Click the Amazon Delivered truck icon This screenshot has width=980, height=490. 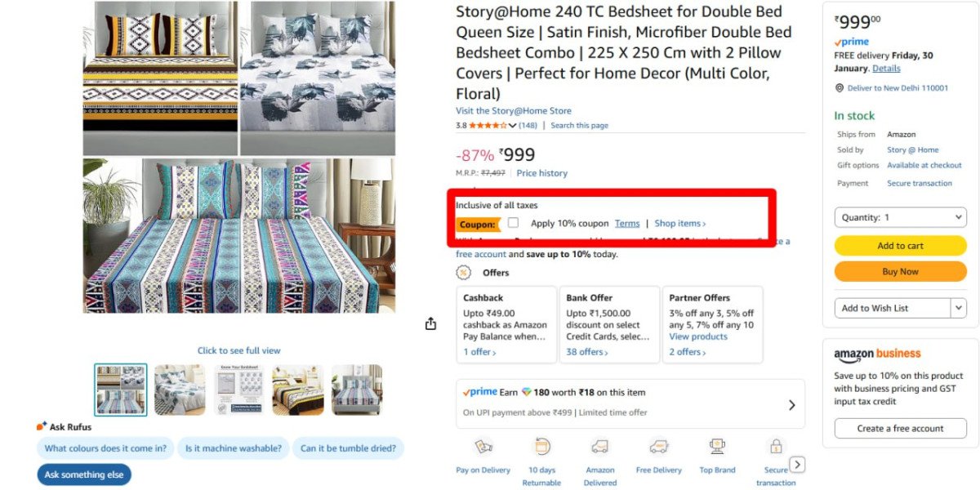[600, 447]
